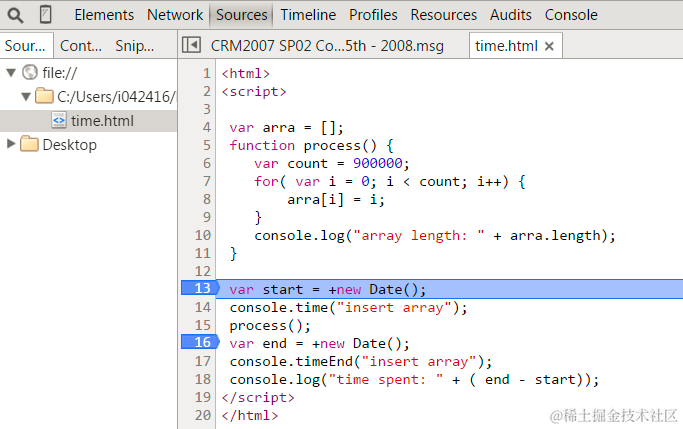
Task: Click the Desktop folder icon
Action: point(29,143)
